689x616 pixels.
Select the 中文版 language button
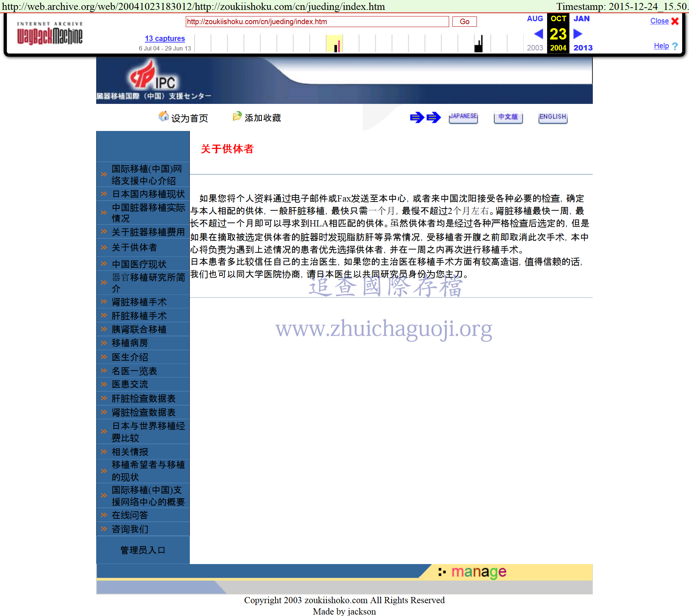tap(508, 117)
